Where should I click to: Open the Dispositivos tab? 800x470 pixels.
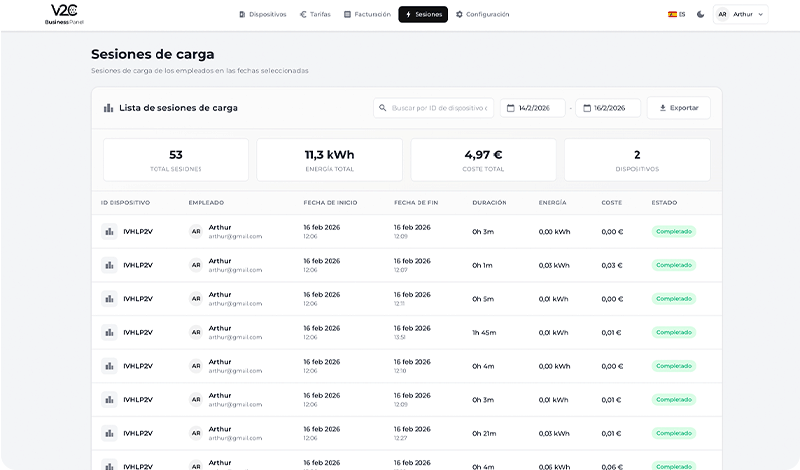point(263,14)
